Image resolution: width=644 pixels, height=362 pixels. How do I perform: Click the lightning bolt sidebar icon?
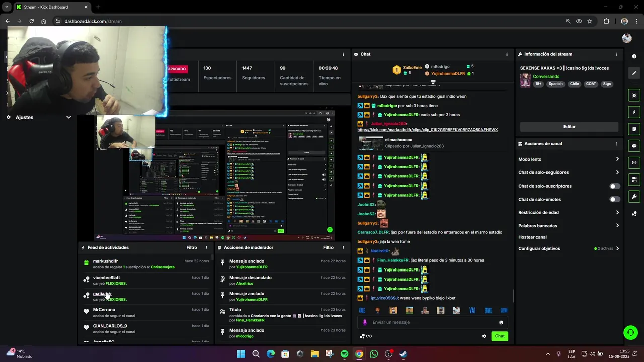click(x=634, y=112)
